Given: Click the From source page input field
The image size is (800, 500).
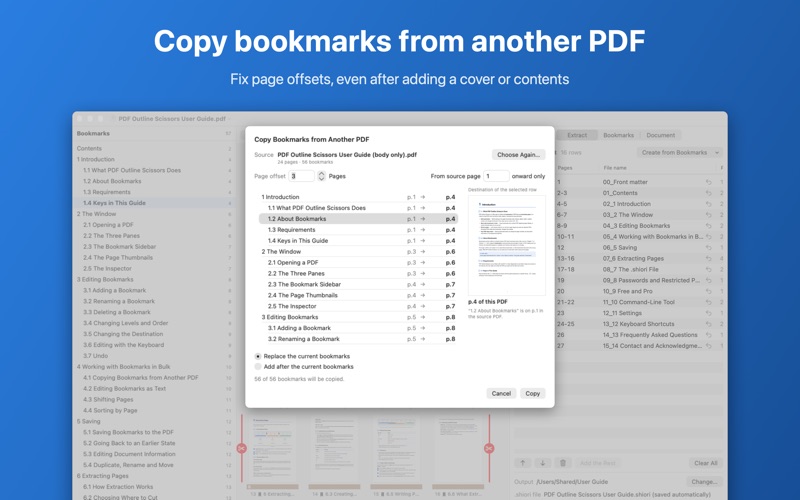Looking at the screenshot, I should (x=496, y=176).
